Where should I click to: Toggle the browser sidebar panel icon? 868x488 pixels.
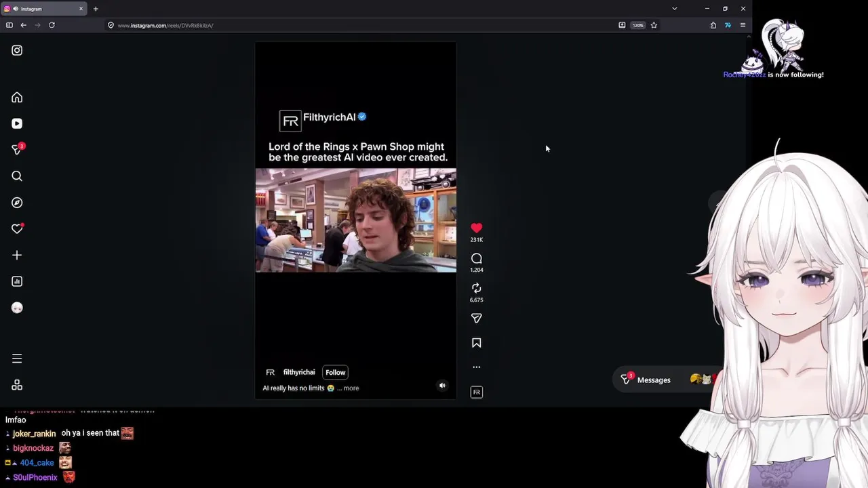pyautogui.click(x=9, y=25)
